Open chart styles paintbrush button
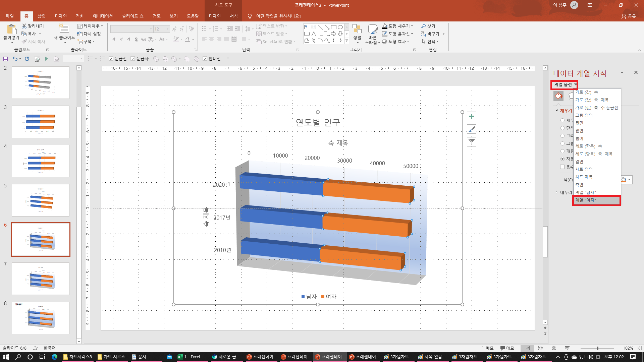Screen dimensions: 644x362 pos(472,129)
